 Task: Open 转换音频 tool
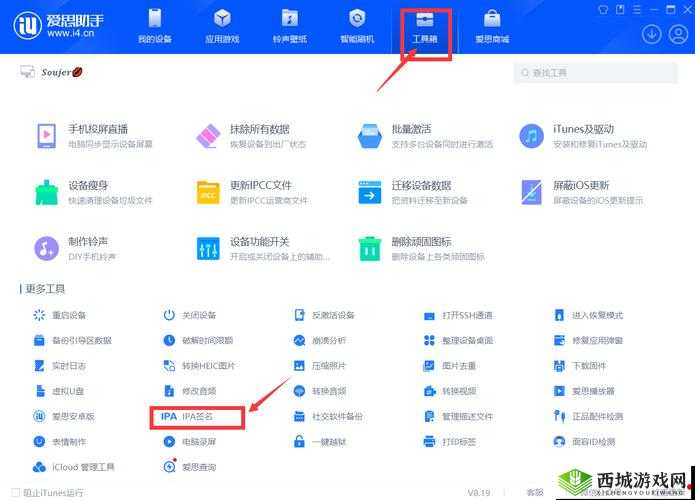320,391
